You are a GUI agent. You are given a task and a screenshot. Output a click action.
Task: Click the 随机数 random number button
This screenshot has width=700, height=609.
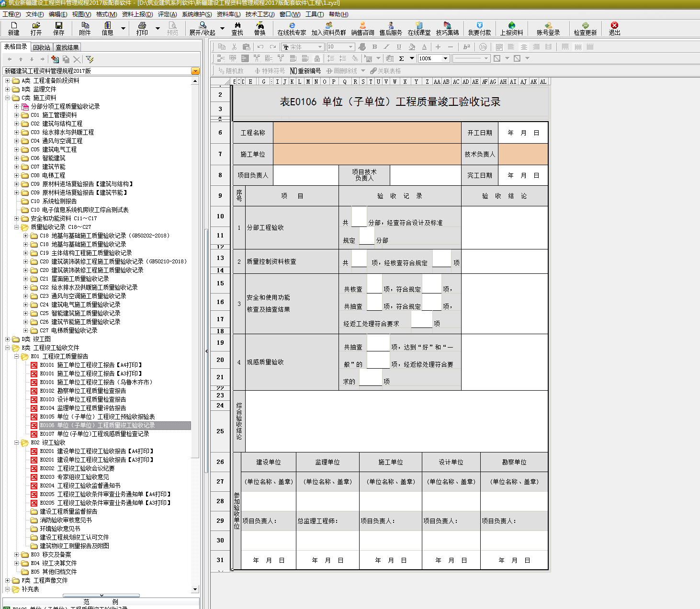point(231,71)
